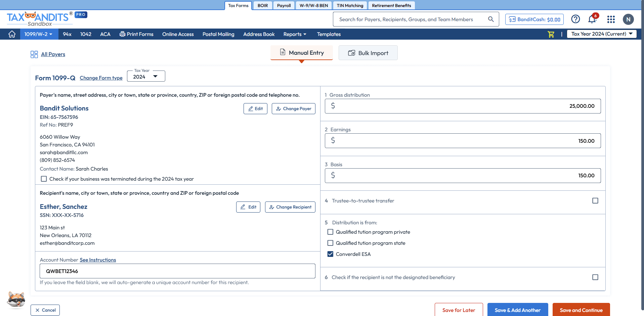This screenshot has width=644, height=316.
Task: Open the shopping cart icon
Action: (551, 34)
